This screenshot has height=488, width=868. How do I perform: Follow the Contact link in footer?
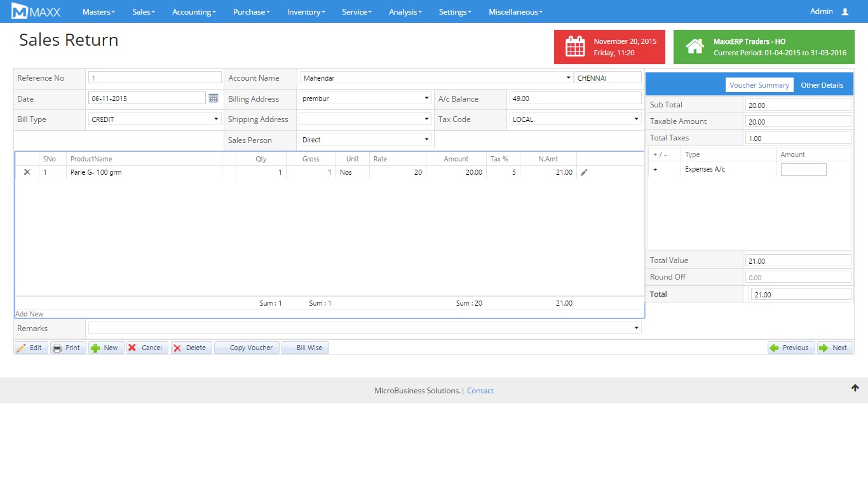(480, 391)
